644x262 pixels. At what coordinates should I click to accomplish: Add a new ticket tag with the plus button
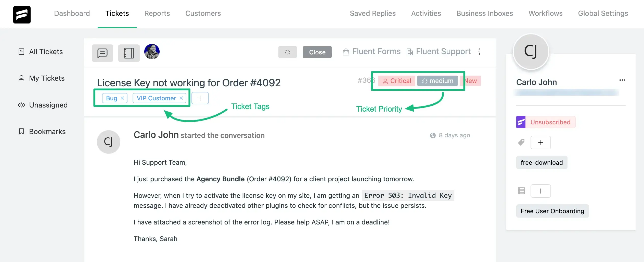[200, 98]
